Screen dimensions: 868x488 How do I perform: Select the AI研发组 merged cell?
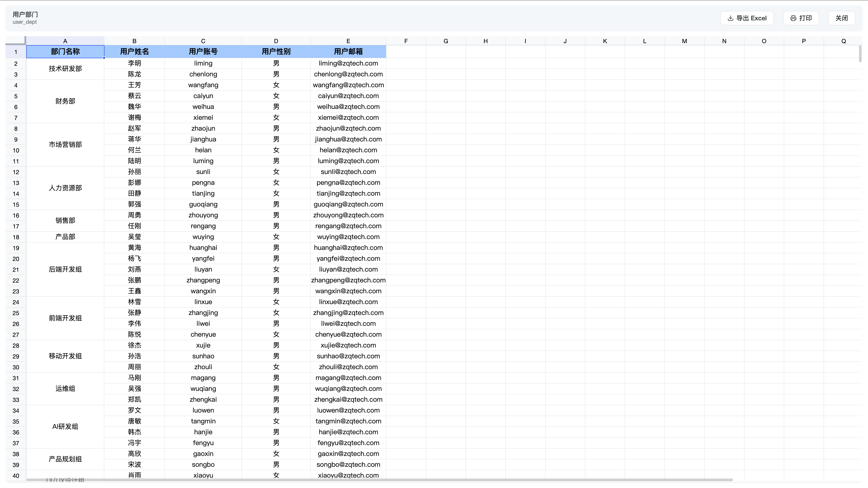[x=65, y=427]
